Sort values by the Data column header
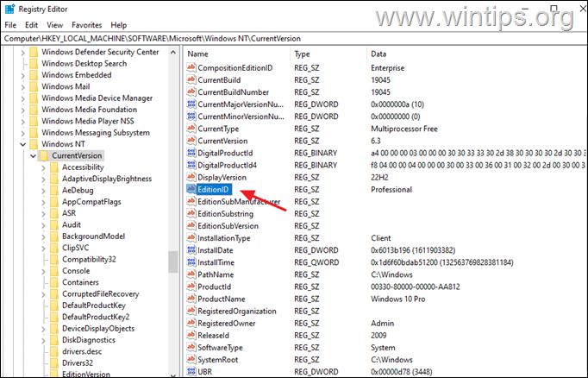 point(477,54)
